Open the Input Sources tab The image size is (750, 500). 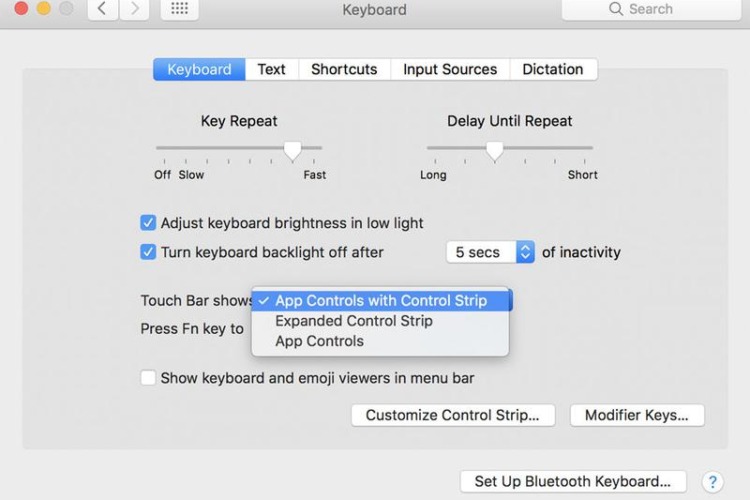pyautogui.click(x=450, y=69)
